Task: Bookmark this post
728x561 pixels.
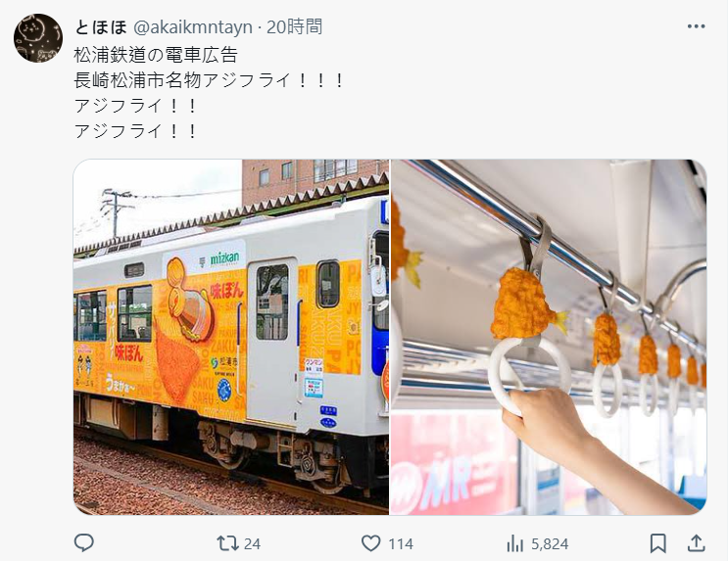Action: coord(657,543)
